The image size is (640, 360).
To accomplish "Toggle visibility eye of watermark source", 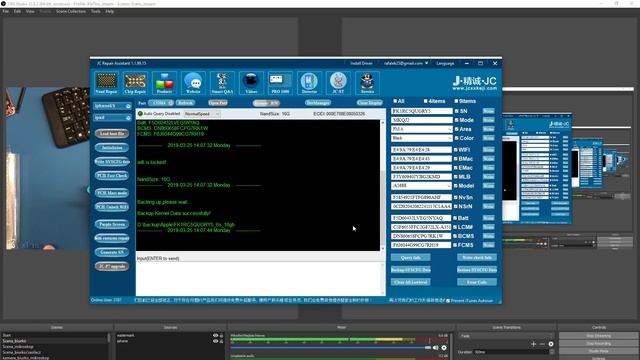I will (x=216, y=336).
